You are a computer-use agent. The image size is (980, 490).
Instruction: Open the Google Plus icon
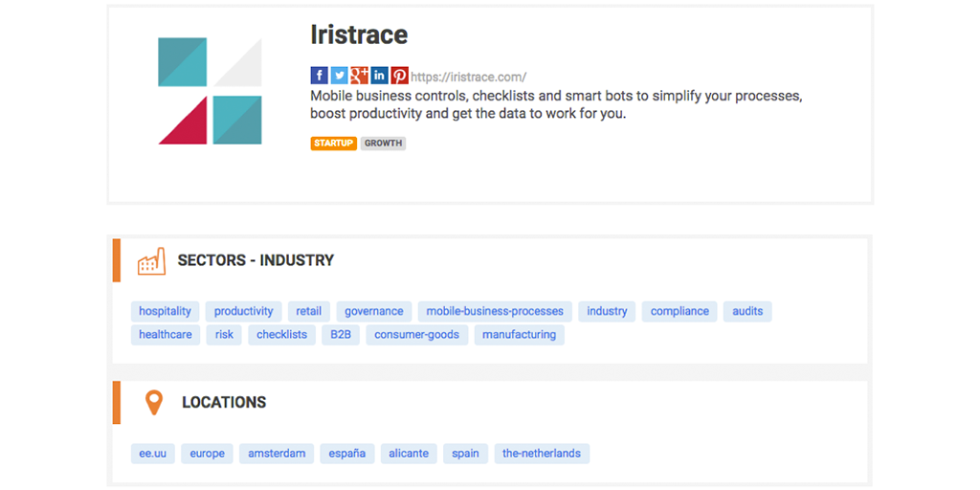tap(360, 76)
